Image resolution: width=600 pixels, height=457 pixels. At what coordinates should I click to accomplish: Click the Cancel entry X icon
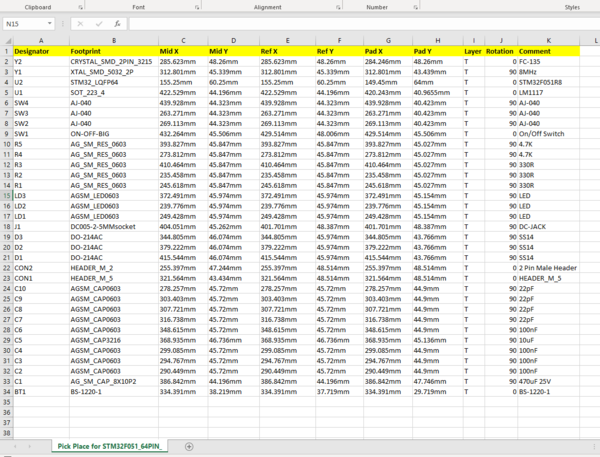click(80, 24)
